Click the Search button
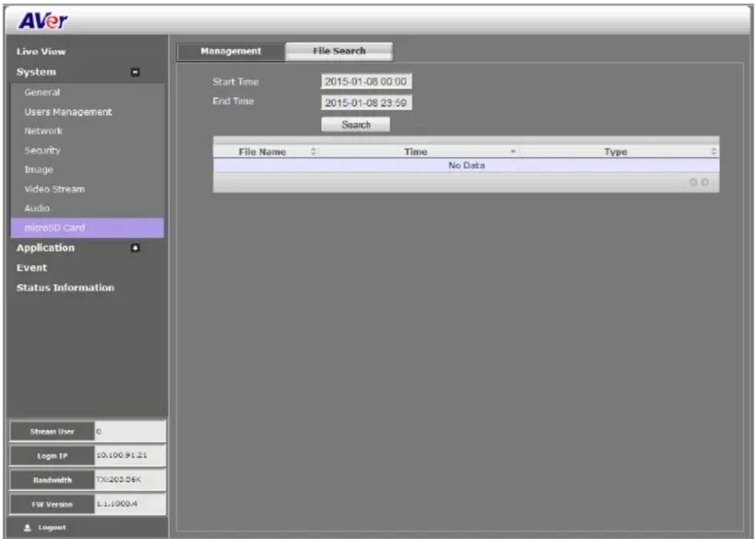756x539 pixels. [x=356, y=125]
